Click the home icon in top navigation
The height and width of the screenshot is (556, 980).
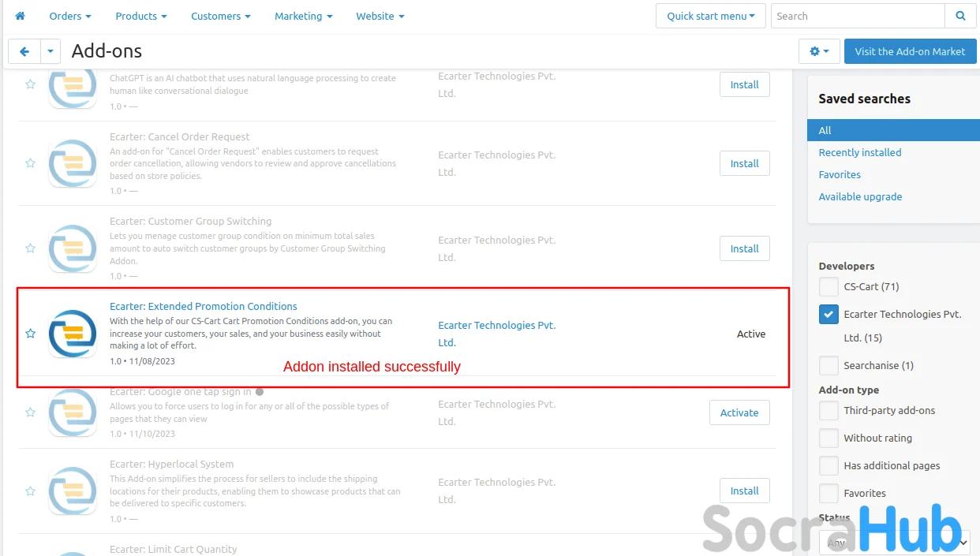point(21,16)
